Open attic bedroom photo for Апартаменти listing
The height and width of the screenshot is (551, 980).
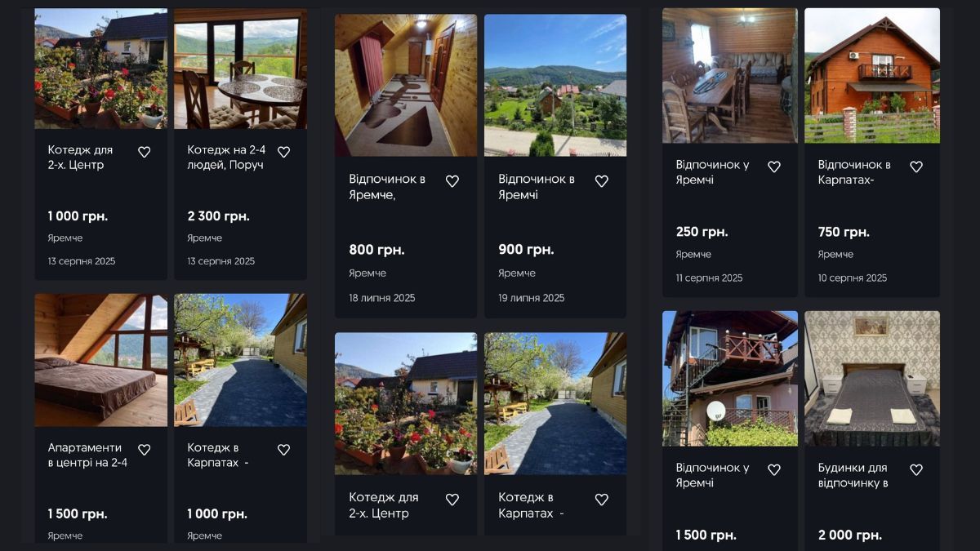101,360
